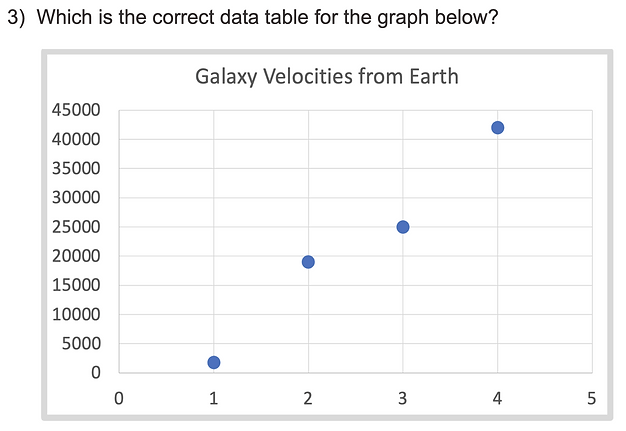The height and width of the screenshot is (431, 626).
Task: Click the 10000 y-axis label
Action: pyautogui.click(x=77, y=315)
